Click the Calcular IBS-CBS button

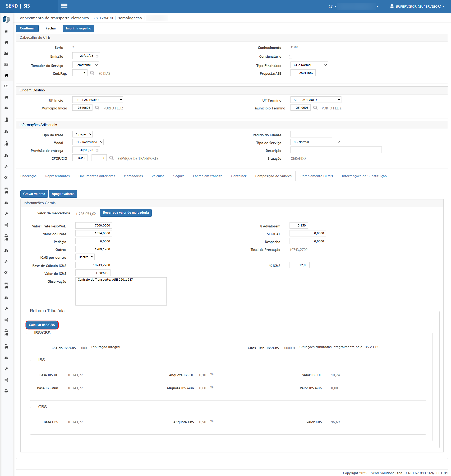click(x=42, y=325)
